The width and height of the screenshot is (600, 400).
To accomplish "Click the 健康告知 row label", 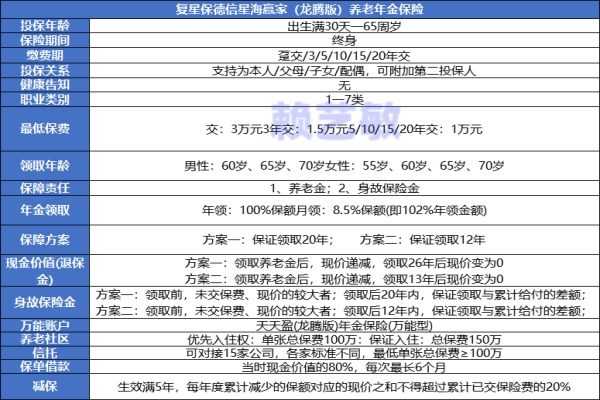I will pyautogui.click(x=45, y=85).
